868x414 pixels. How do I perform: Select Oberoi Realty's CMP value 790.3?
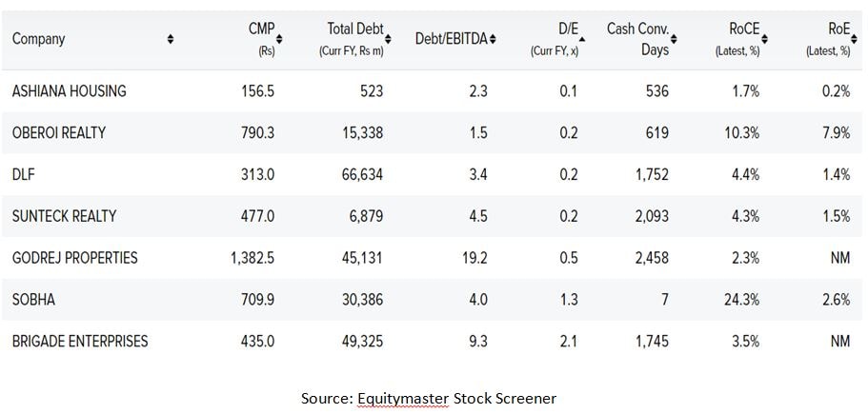click(257, 133)
